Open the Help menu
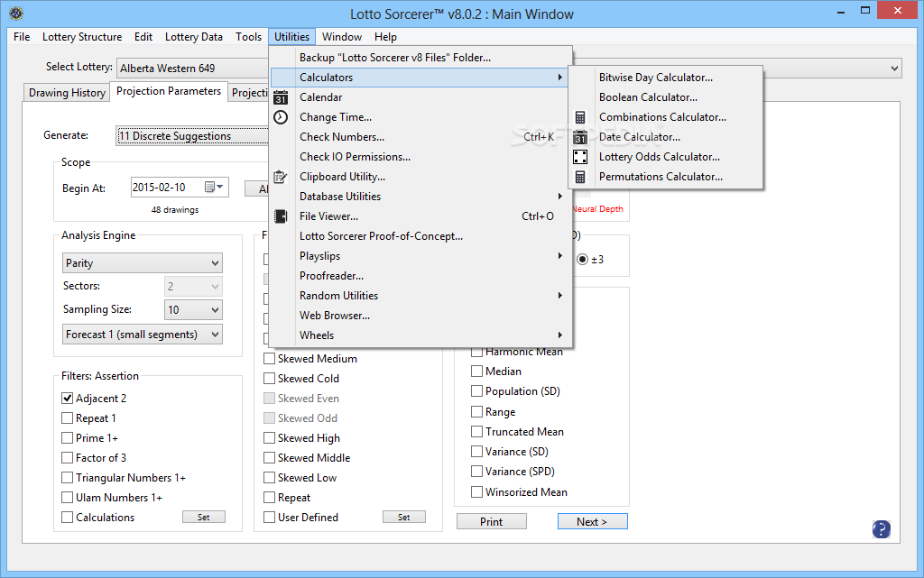This screenshot has width=924, height=578. point(385,36)
